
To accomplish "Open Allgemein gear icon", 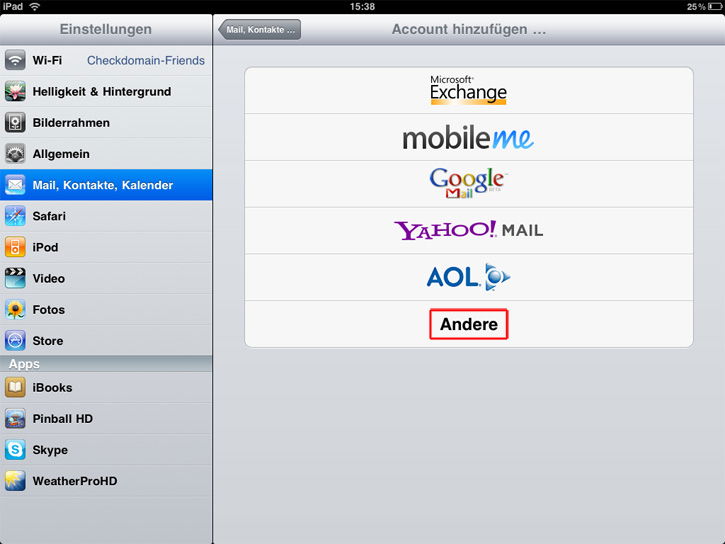I will coord(15,154).
